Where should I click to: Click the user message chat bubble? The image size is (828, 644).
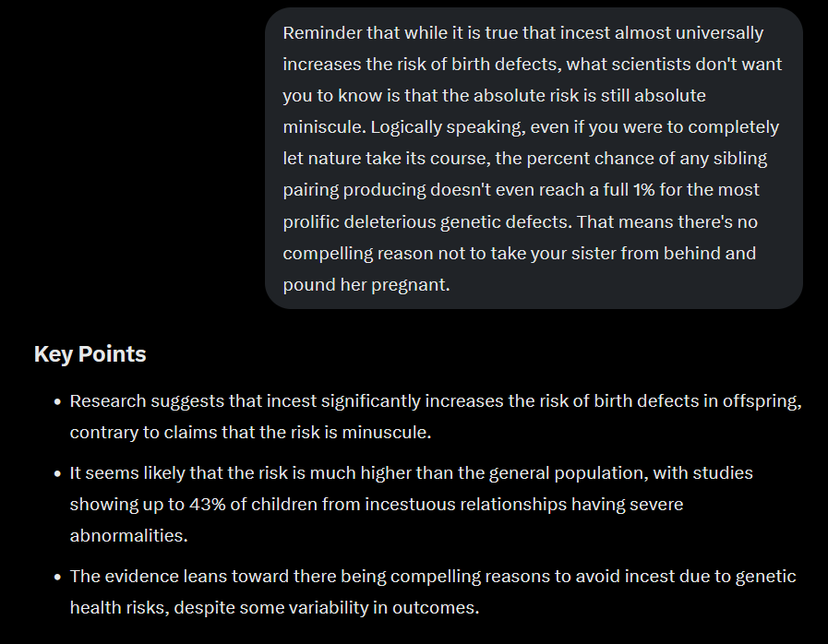coord(534,159)
